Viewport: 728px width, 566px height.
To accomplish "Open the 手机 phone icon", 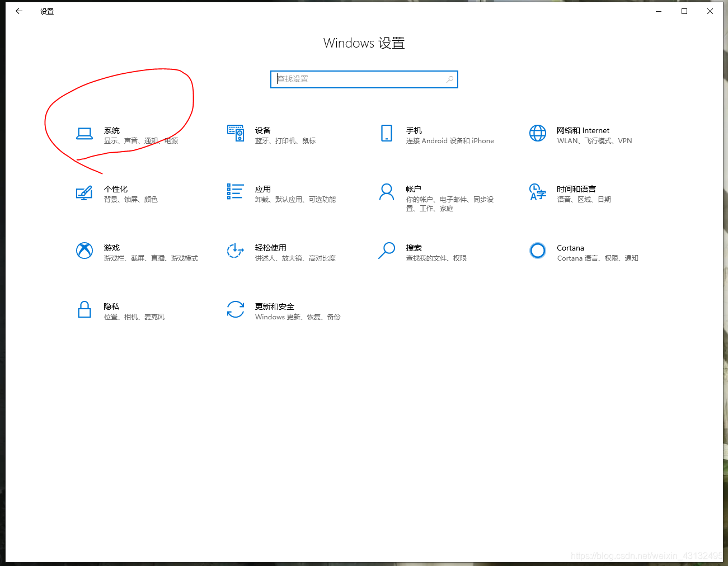I will click(387, 133).
